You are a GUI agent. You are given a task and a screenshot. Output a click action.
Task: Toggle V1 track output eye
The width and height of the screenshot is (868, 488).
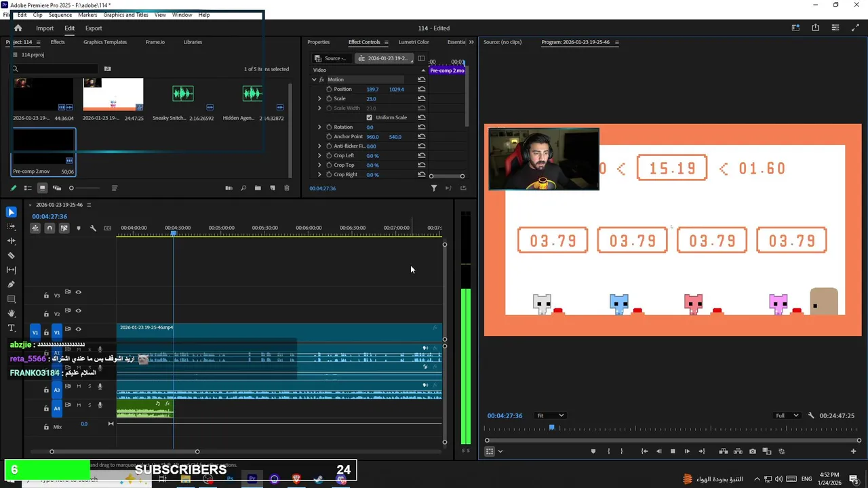click(x=78, y=329)
